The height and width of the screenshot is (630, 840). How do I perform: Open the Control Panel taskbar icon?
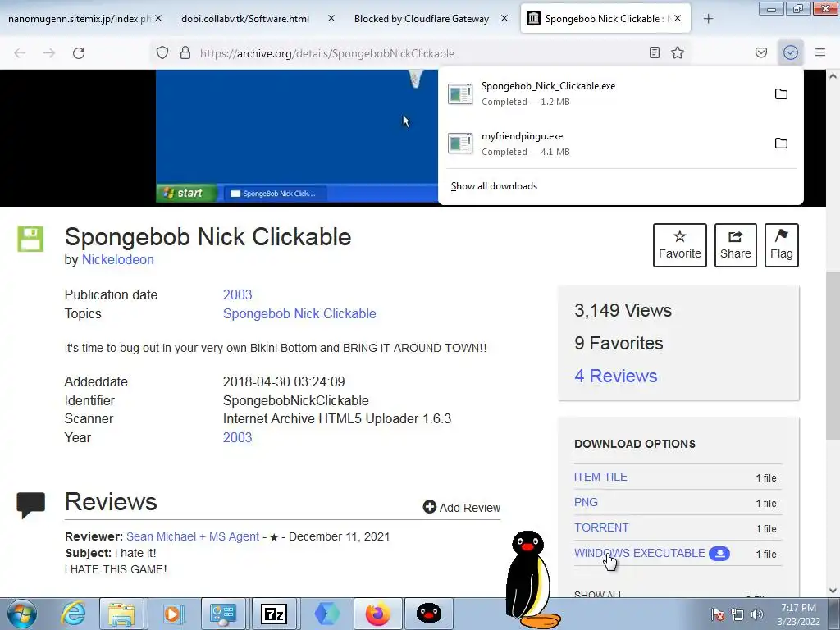[x=223, y=614]
